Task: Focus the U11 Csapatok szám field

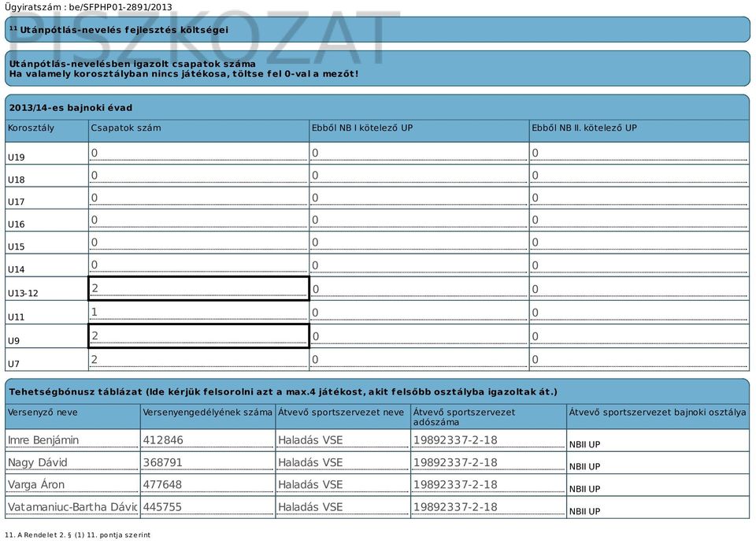Action: [198, 312]
